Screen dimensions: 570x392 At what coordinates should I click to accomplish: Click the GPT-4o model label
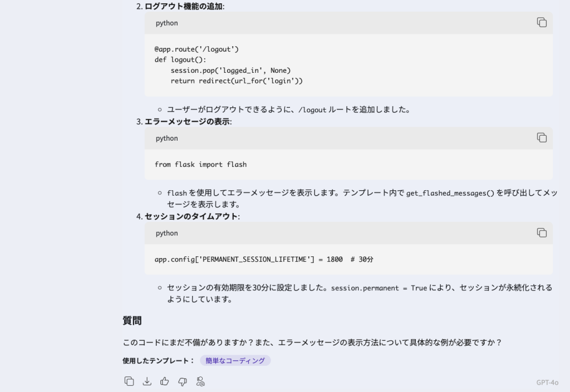coord(547,383)
